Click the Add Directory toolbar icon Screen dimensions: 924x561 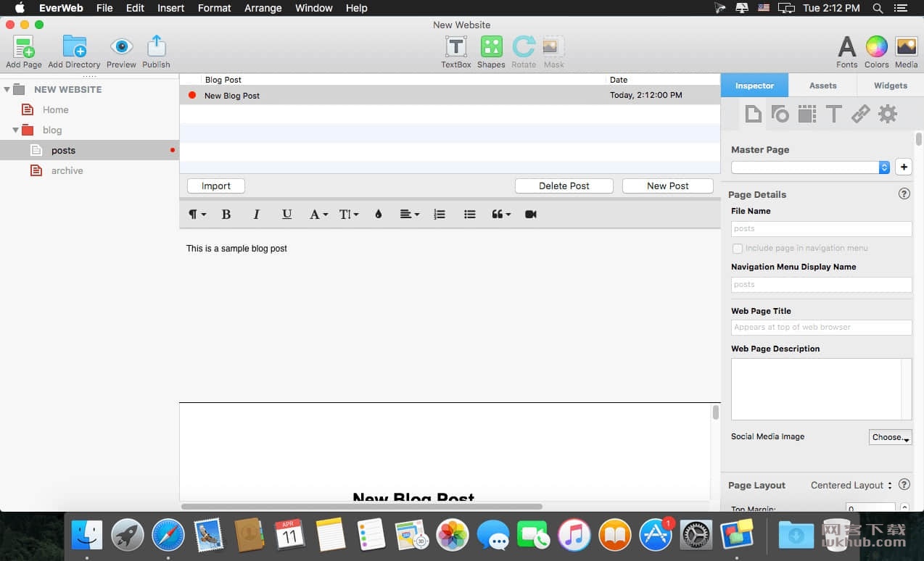(74, 47)
